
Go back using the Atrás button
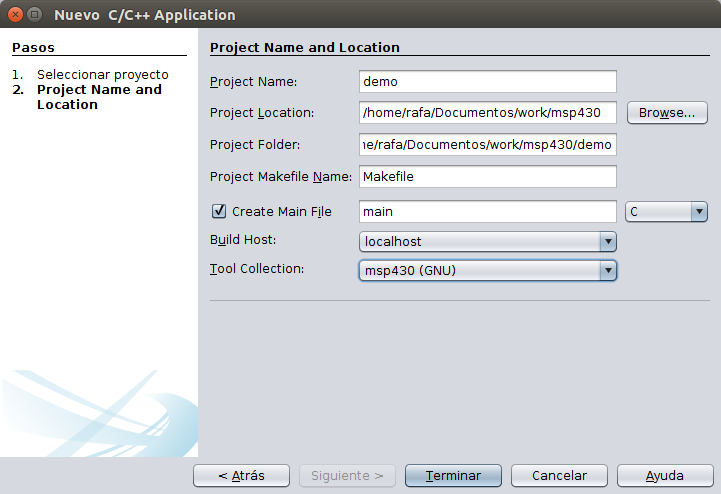coord(241,476)
